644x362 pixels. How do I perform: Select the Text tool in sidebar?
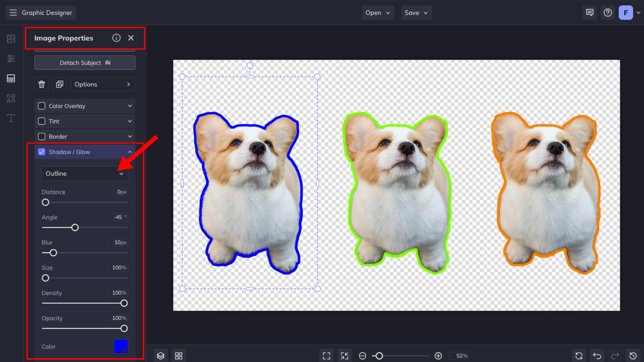coord(11,118)
